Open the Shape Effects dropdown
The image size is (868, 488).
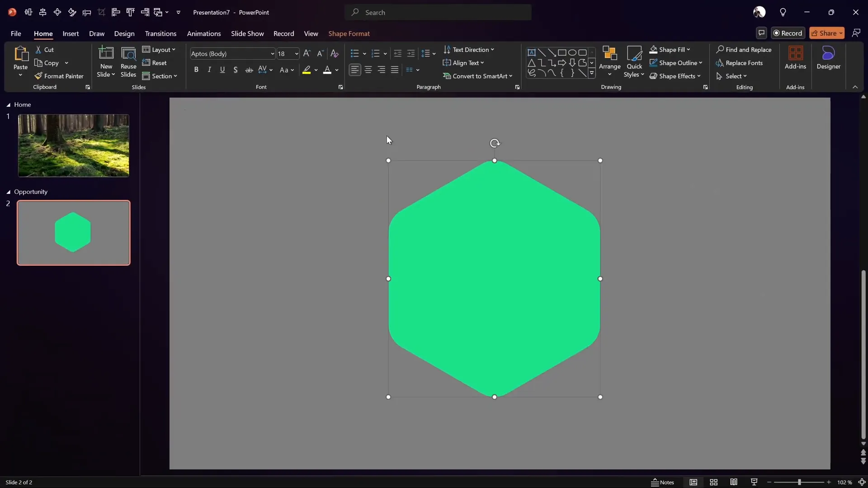coord(675,76)
